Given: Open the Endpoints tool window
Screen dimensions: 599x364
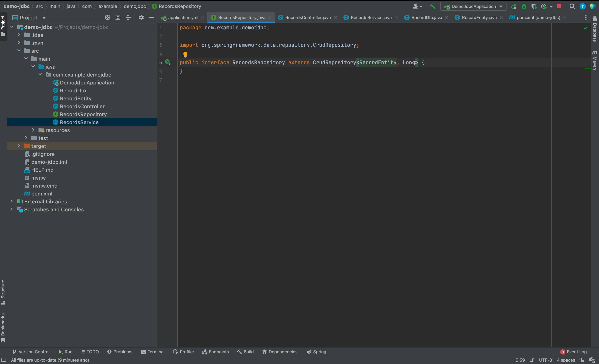Looking at the screenshot, I should click(215, 352).
